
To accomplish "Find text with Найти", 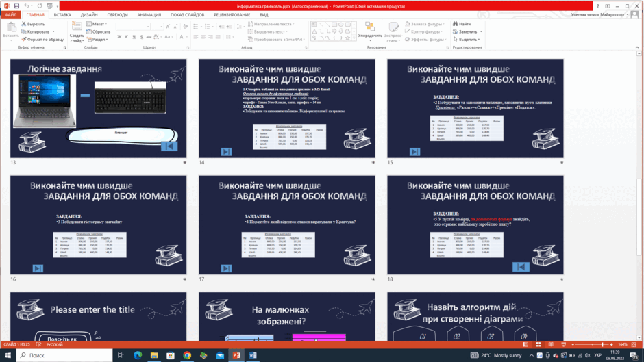I will (462, 24).
